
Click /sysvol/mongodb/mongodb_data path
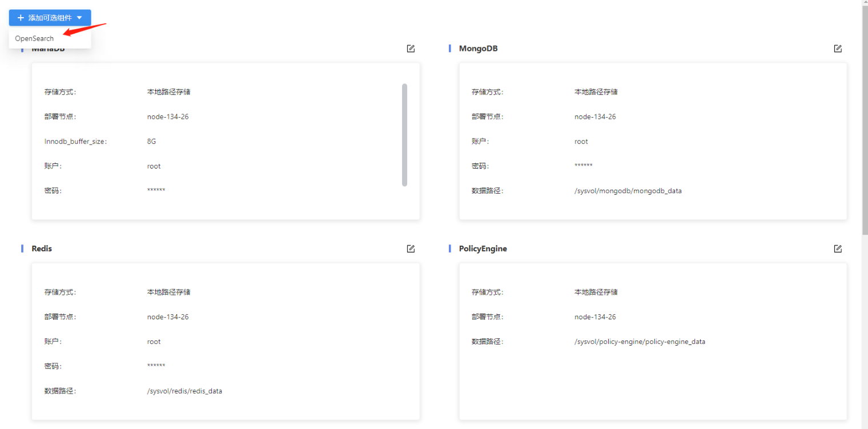tap(628, 191)
